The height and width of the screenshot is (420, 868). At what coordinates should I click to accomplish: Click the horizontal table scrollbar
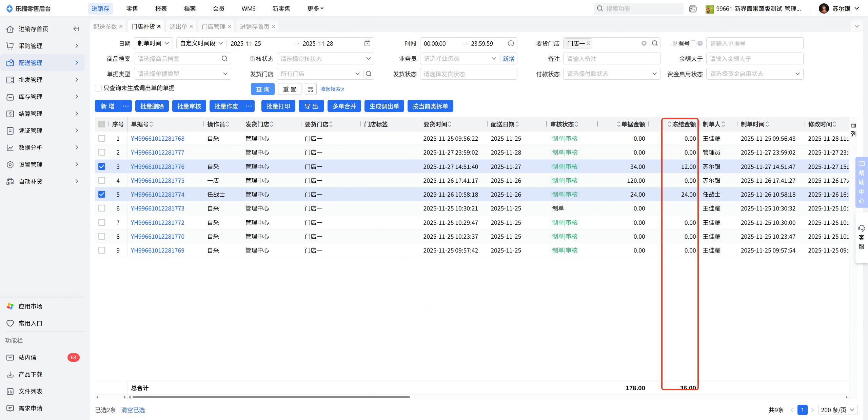(x=271, y=397)
